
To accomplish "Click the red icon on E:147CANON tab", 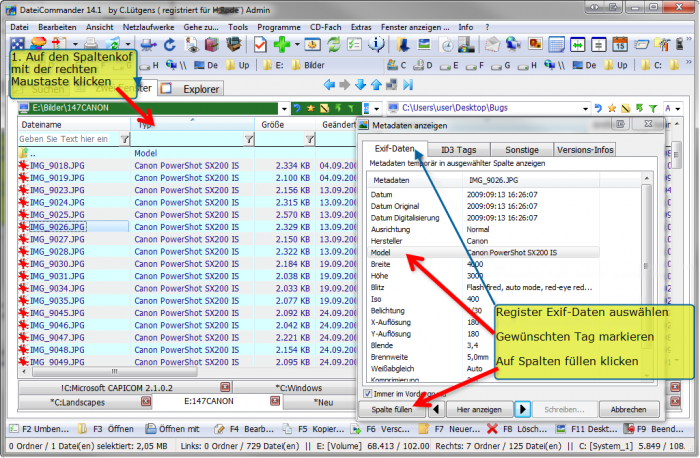I will coord(227,401).
